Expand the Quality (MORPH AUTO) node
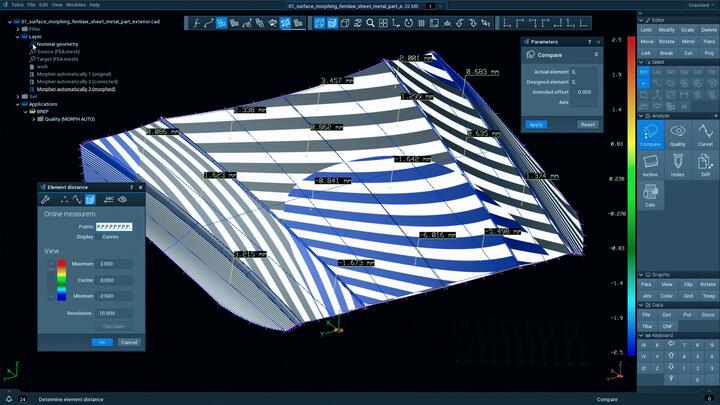720x405 pixels. [x=32, y=118]
